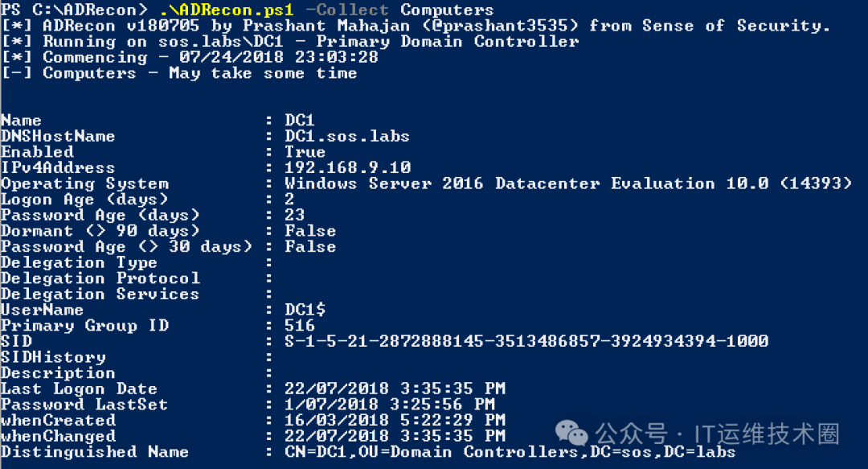This screenshot has height=469, width=868.
Task: Click the UserName value DC1$
Action: pyautogui.click(x=305, y=310)
